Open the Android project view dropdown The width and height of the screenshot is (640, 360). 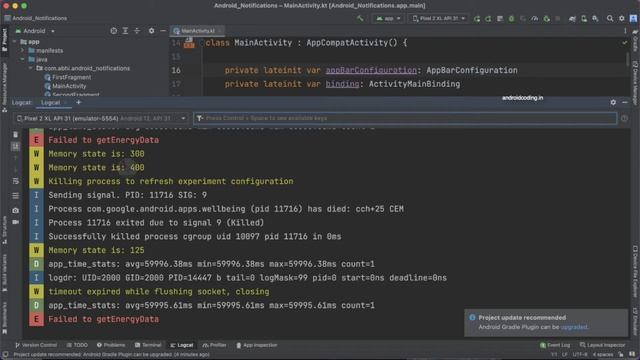pyautogui.click(x=35, y=31)
